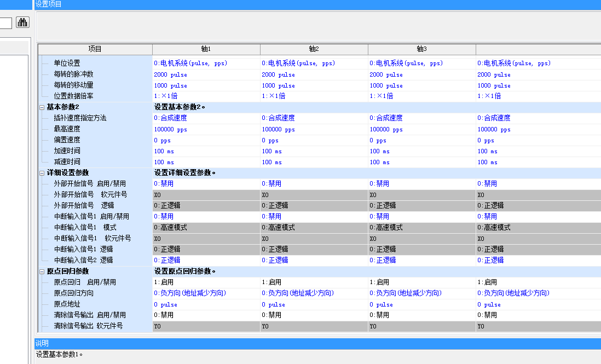The height and width of the screenshot is (364, 601).
Task: Click the search input field beside binoculars
Action: pyautogui.click(x=5, y=23)
